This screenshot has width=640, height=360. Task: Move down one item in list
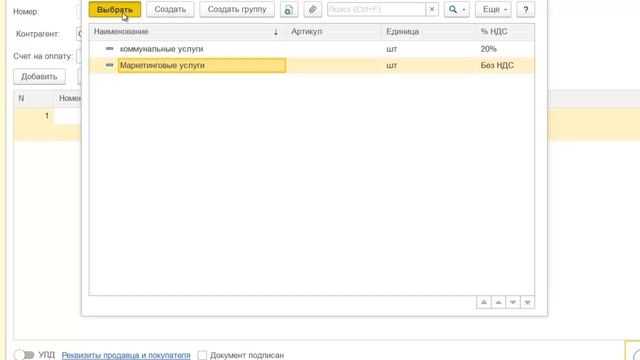tap(513, 302)
